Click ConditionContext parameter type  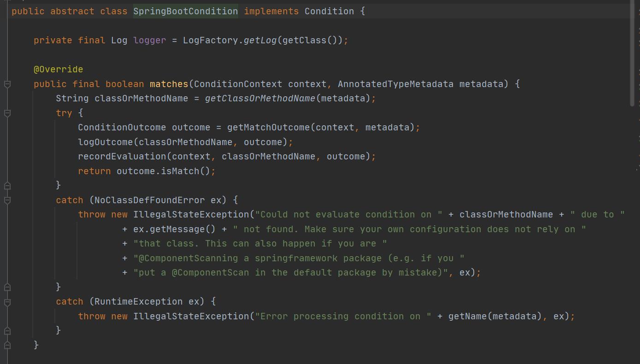tap(238, 84)
